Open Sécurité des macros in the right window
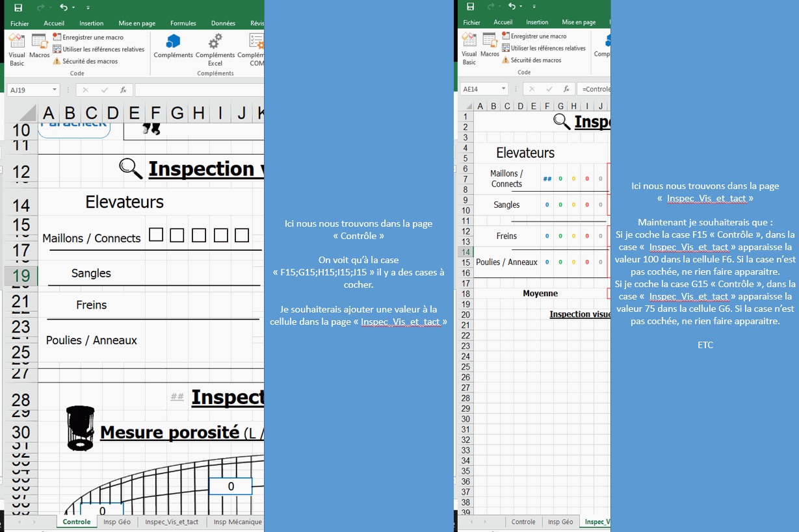The image size is (799, 532). (x=532, y=60)
